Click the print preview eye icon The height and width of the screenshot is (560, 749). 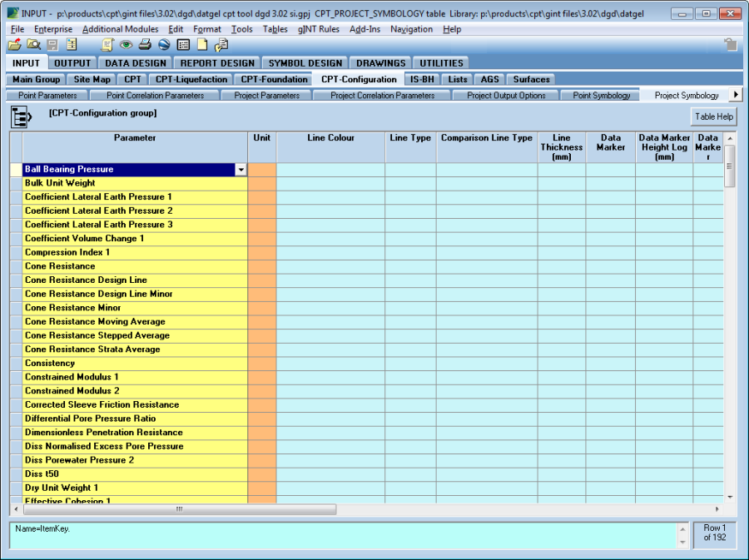[x=126, y=45]
